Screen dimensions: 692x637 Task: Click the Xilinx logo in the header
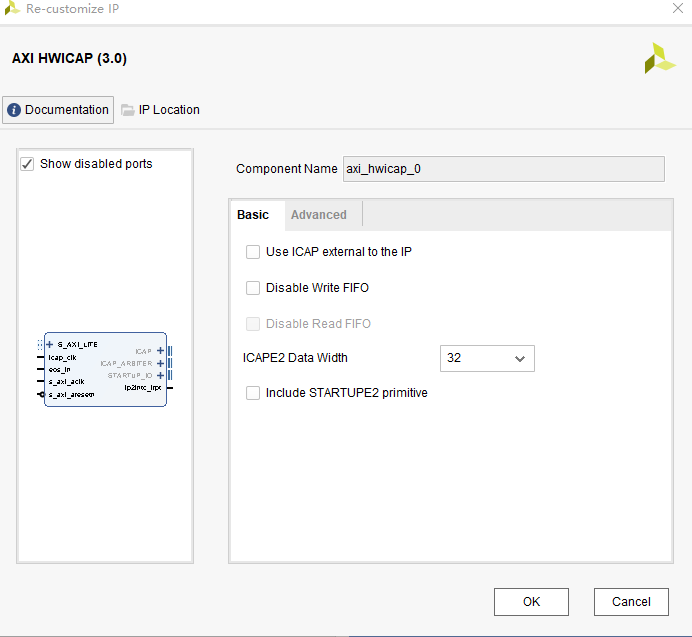pos(660,58)
